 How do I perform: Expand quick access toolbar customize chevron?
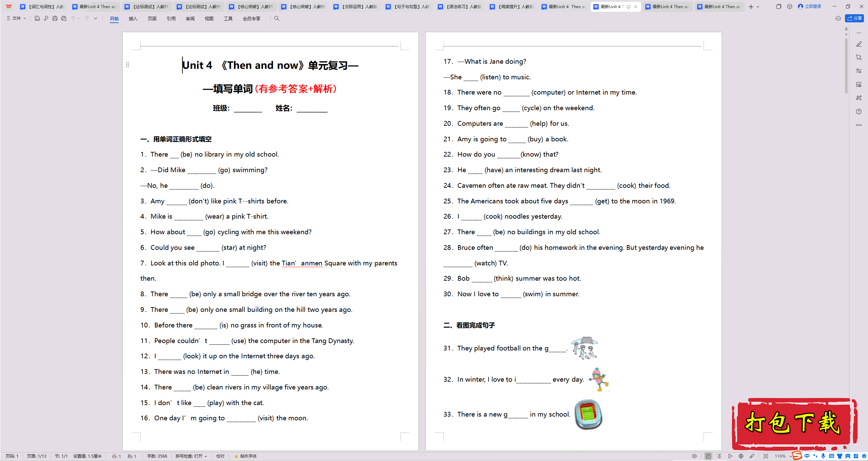pos(96,19)
